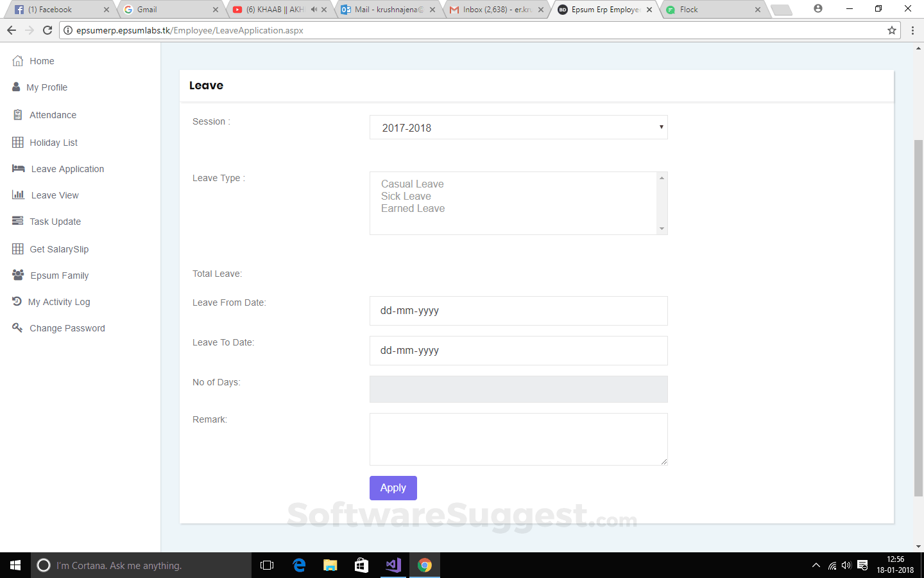Click the Change Password key icon

pyautogui.click(x=17, y=328)
